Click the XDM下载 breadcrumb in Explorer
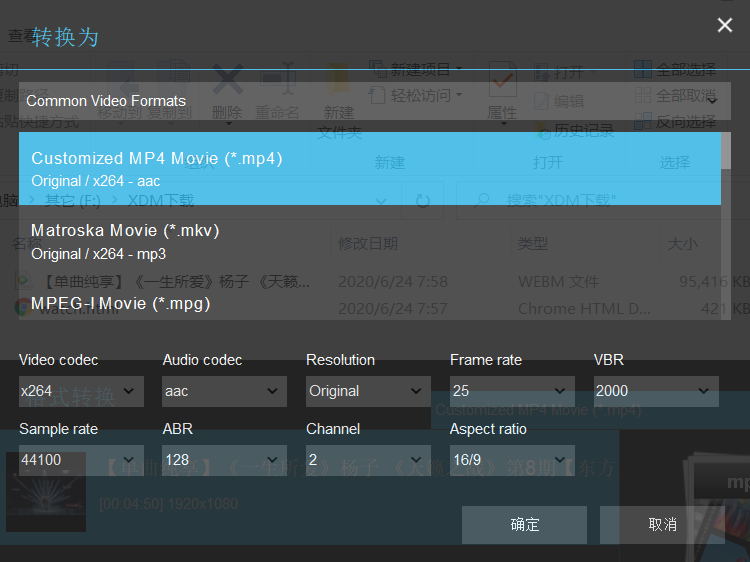Screen dimensions: 750x562 [161, 200]
